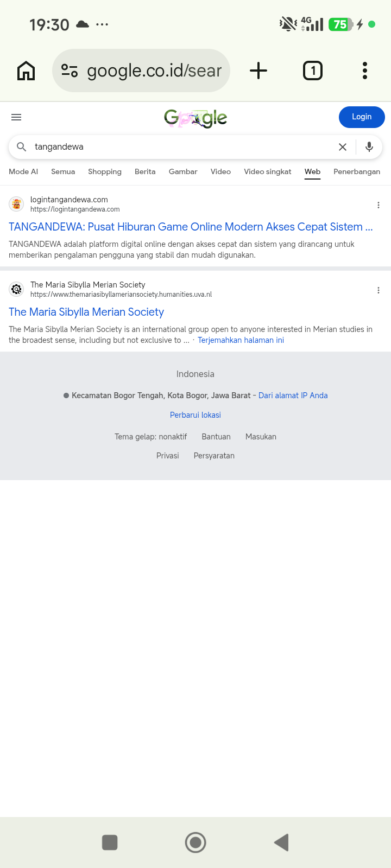391x868 pixels.
Task: Open options for Maria Sibylla Merian result
Action: (379, 290)
